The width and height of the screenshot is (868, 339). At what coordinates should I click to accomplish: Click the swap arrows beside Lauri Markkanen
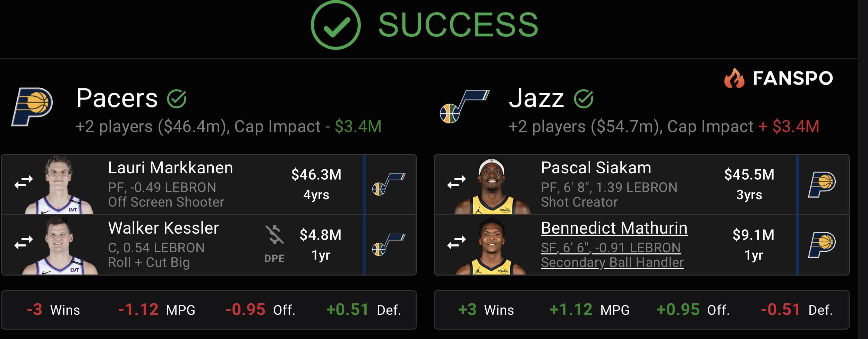pyautogui.click(x=24, y=182)
